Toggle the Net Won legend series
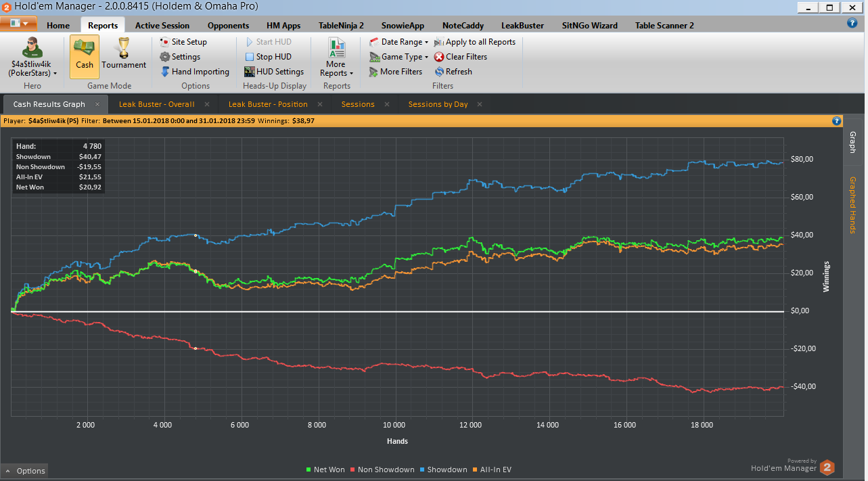Viewport: 868px width, 481px height. [325, 469]
